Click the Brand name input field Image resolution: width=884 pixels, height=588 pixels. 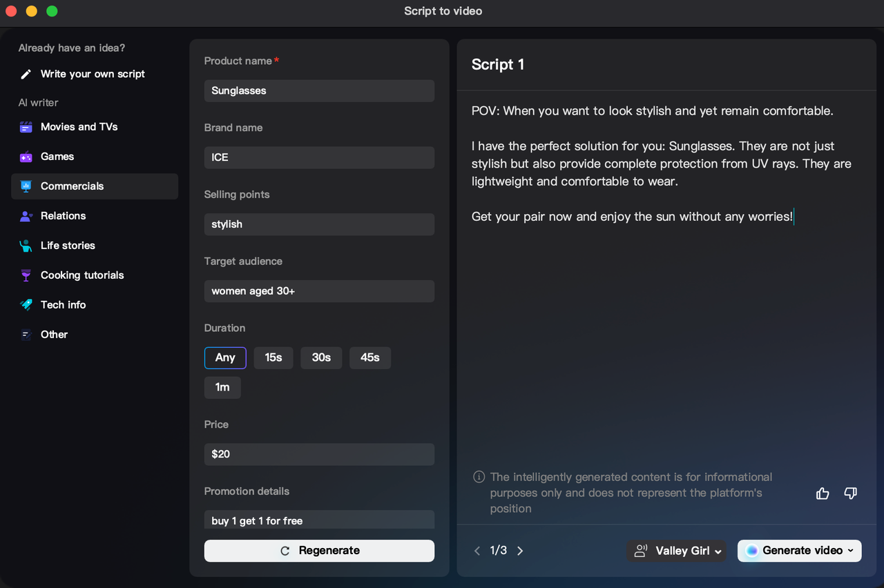tap(318, 157)
